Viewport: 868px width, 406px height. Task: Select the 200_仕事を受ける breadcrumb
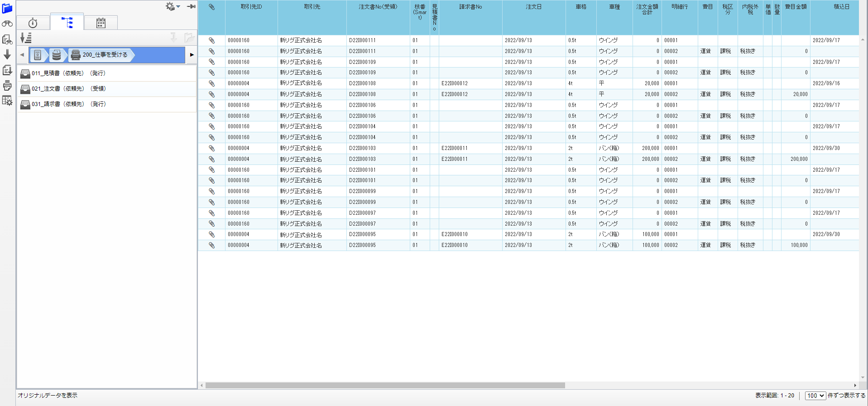coord(101,55)
